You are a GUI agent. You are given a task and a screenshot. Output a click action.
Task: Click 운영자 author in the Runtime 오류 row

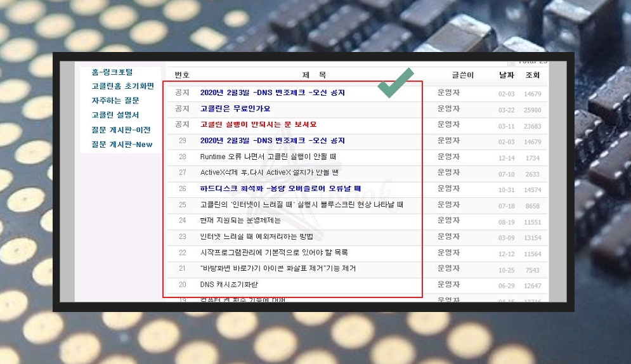(449, 157)
